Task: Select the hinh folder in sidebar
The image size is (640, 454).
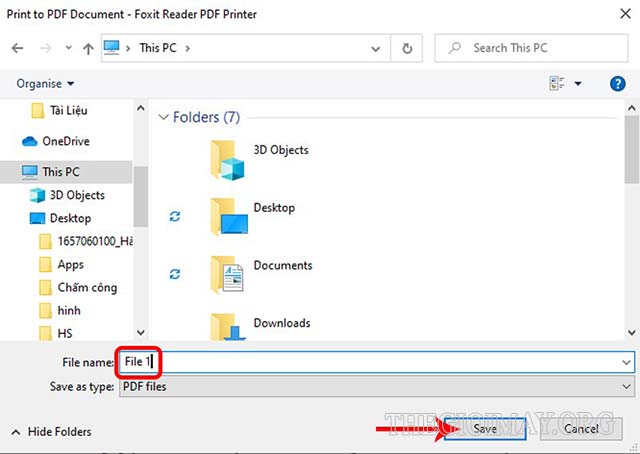Action: (60, 311)
